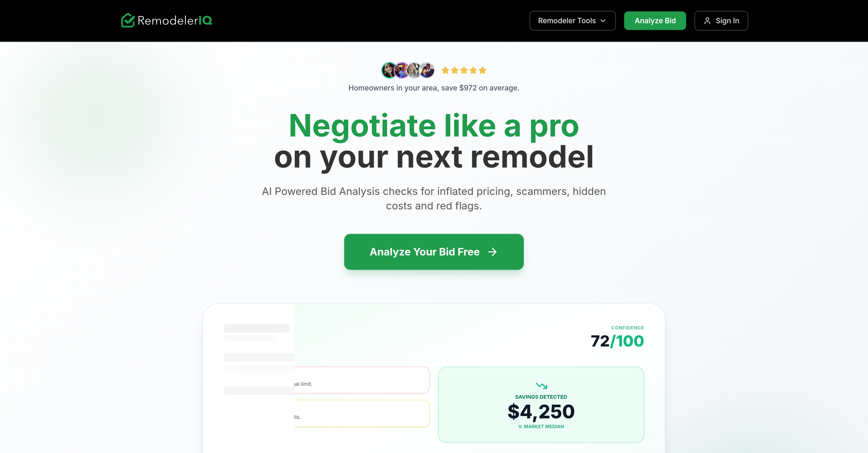The width and height of the screenshot is (868, 453).
Task: Click the third homeowner avatar
Action: 414,70
